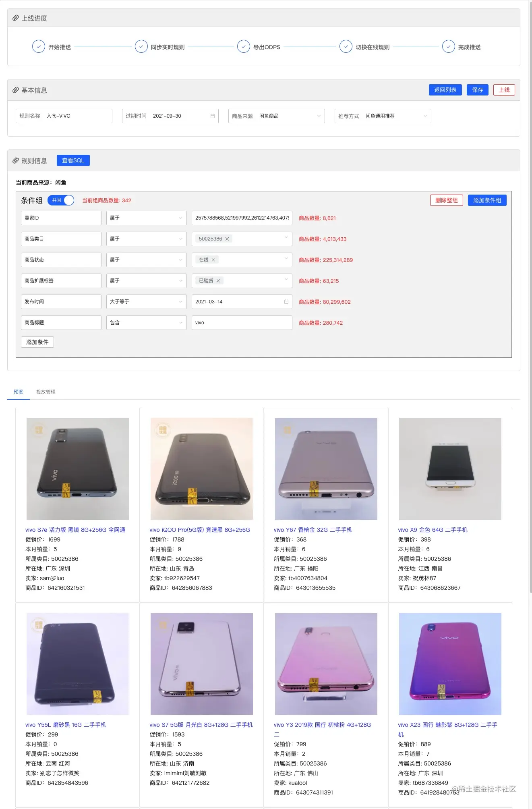
Task: Click the 开始推送 step check icon
Action: click(39, 47)
